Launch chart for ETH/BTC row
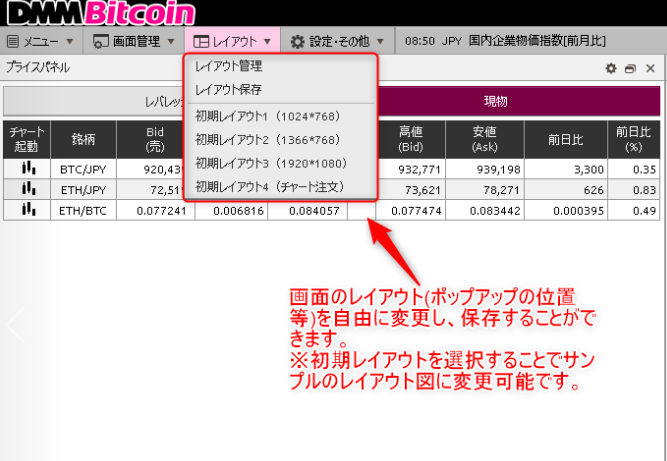 [x=27, y=210]
